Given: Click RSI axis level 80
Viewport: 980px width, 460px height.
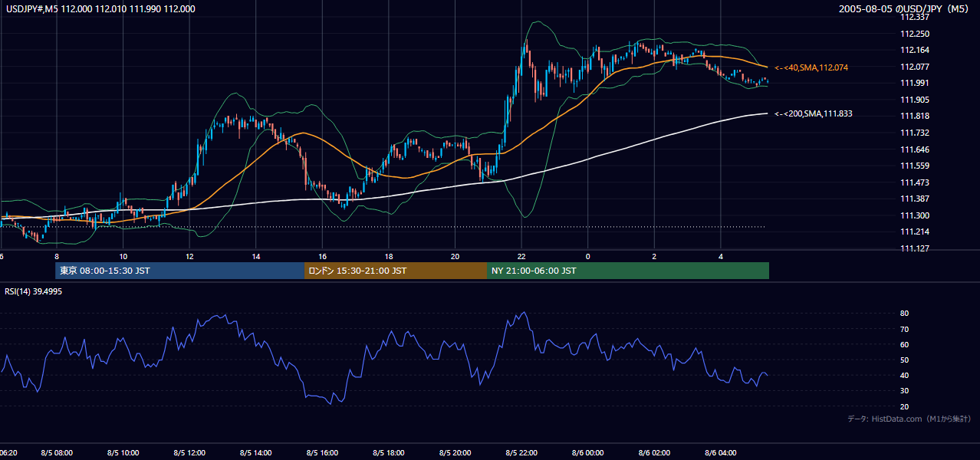Looking at the screenshot, I should pyautogui.click(x=904, y=314).
